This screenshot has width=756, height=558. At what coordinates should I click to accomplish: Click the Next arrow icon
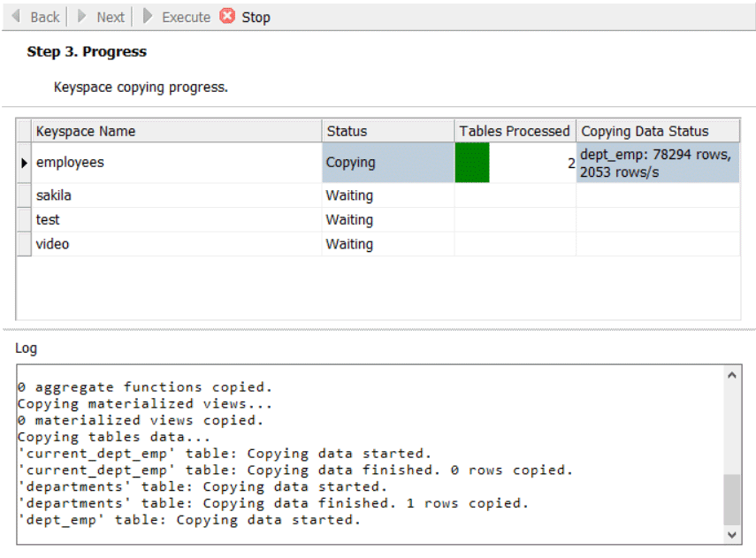(82, 17)
